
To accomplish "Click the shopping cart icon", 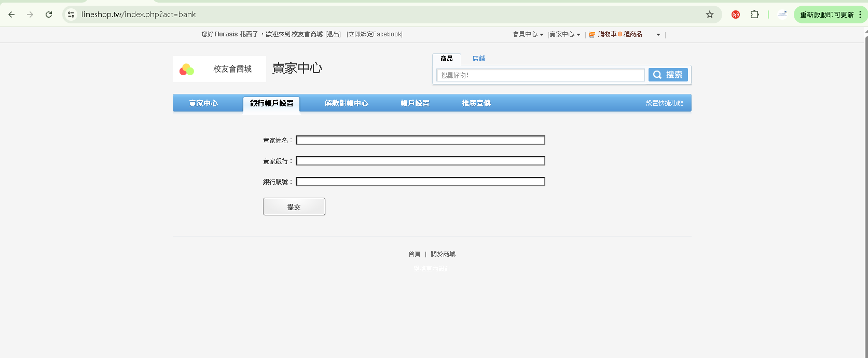I will tap(592, 34).
